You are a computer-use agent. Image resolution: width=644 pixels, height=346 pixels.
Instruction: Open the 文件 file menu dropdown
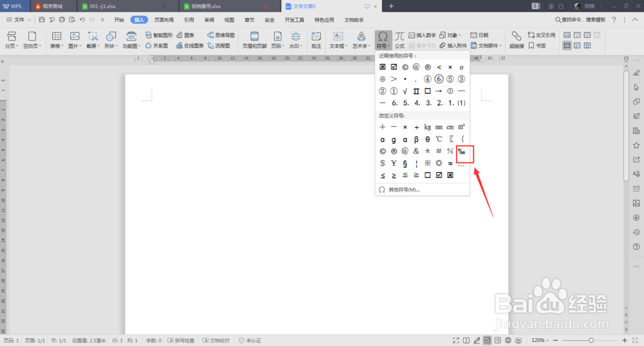pyautogui.click(x=19, y=20)
